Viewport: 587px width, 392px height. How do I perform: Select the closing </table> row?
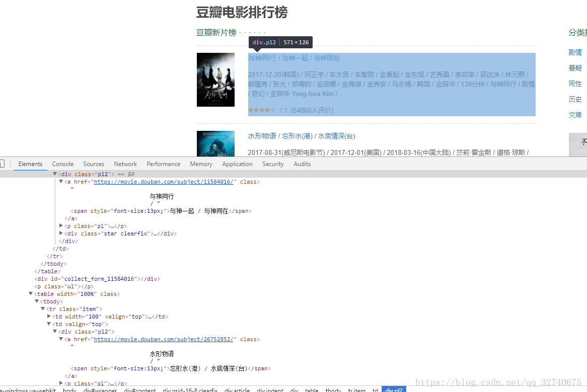point(47,272)
